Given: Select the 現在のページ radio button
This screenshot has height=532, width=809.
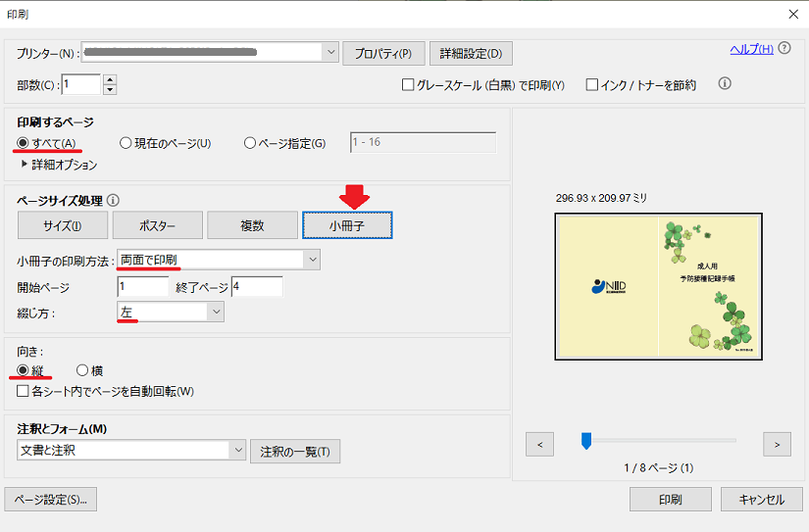Looking at the screenshot, I should click(126, 143).
